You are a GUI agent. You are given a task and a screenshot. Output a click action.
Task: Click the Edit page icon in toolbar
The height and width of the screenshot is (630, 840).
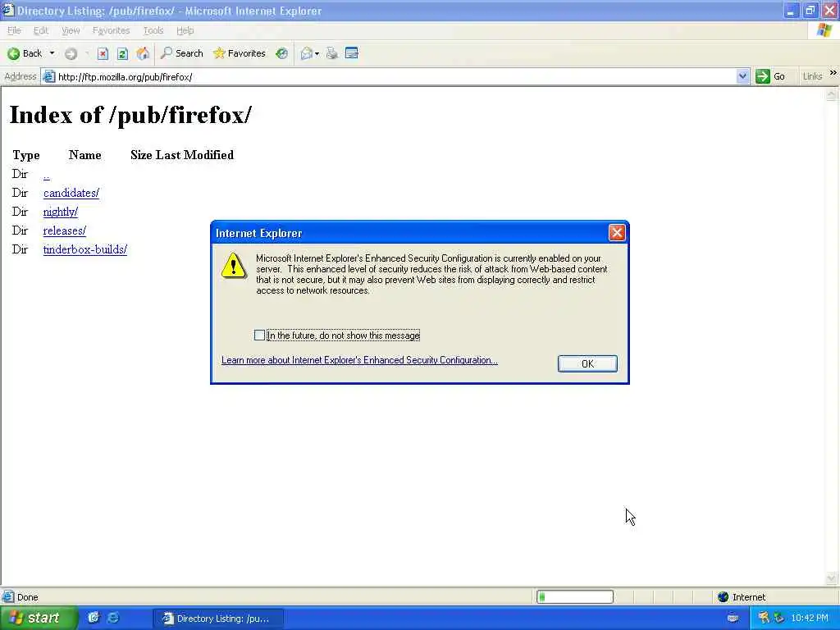coord(351,53)
